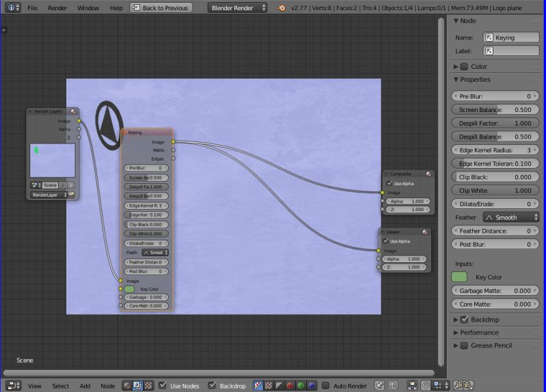Click the Key Color swatch on Keying node

click(129, 289)
